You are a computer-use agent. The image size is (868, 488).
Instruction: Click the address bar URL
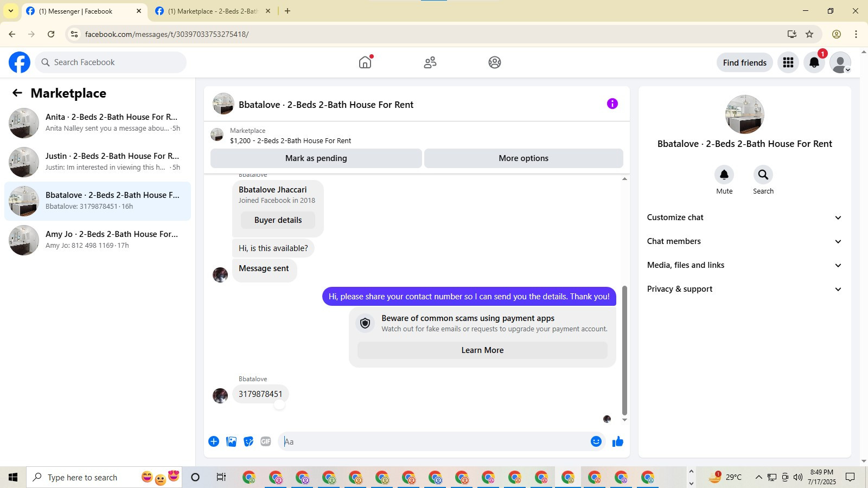pos(167,34)
